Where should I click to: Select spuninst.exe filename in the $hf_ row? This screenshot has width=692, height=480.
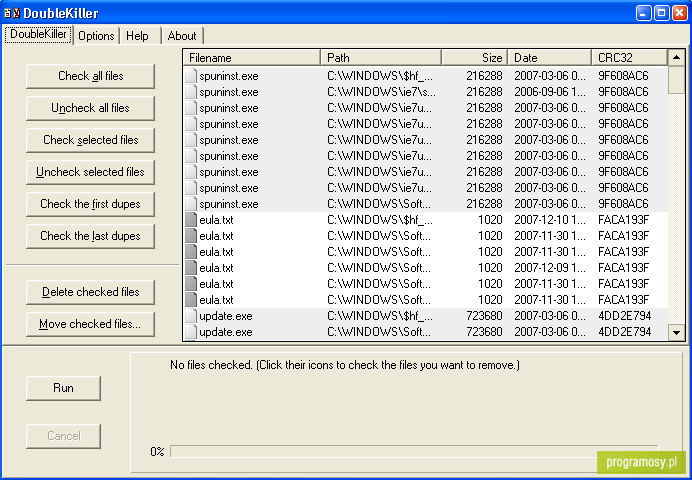[229, 76]
